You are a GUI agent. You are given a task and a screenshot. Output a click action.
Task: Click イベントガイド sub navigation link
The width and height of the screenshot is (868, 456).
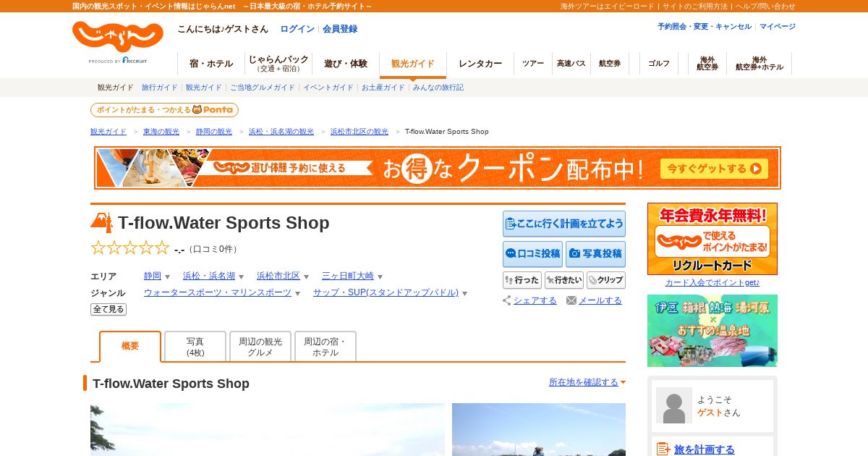pos(328,88)
